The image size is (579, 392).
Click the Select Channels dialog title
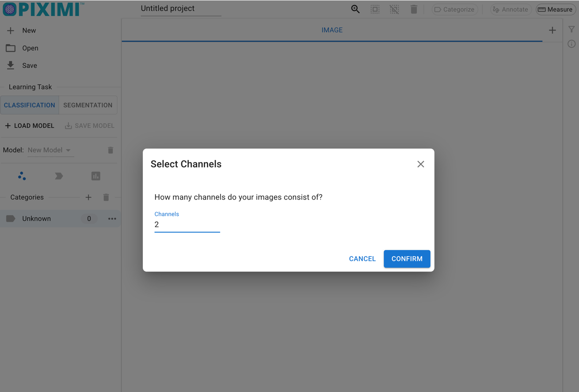186,164
